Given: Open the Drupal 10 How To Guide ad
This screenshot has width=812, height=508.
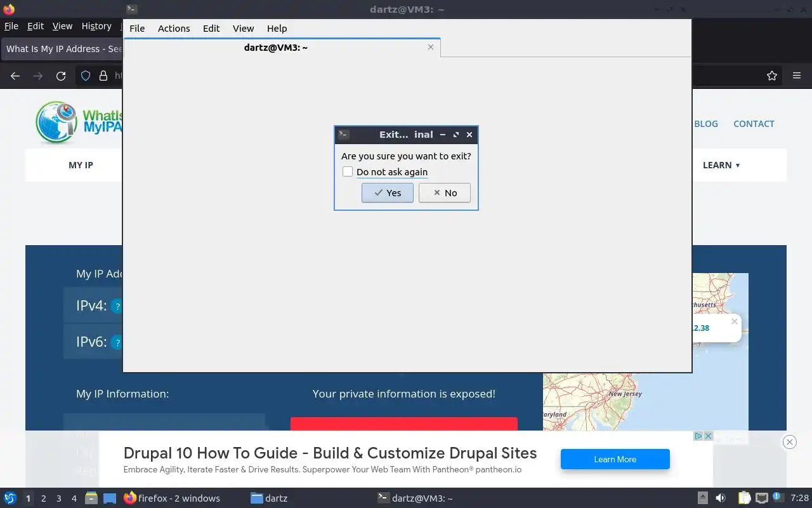Looking at the screenshot, I should click(330, 453).
